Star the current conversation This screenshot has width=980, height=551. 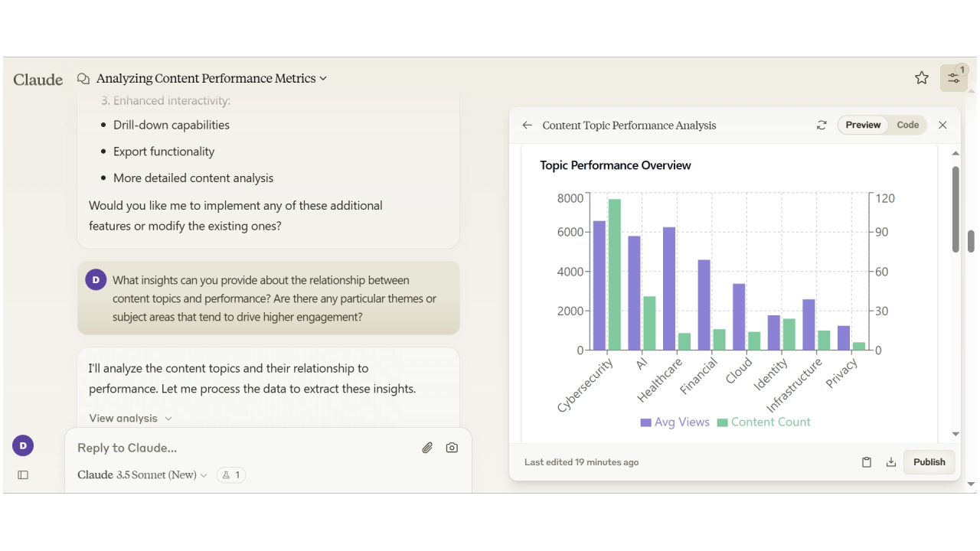[x=922, y=77]
